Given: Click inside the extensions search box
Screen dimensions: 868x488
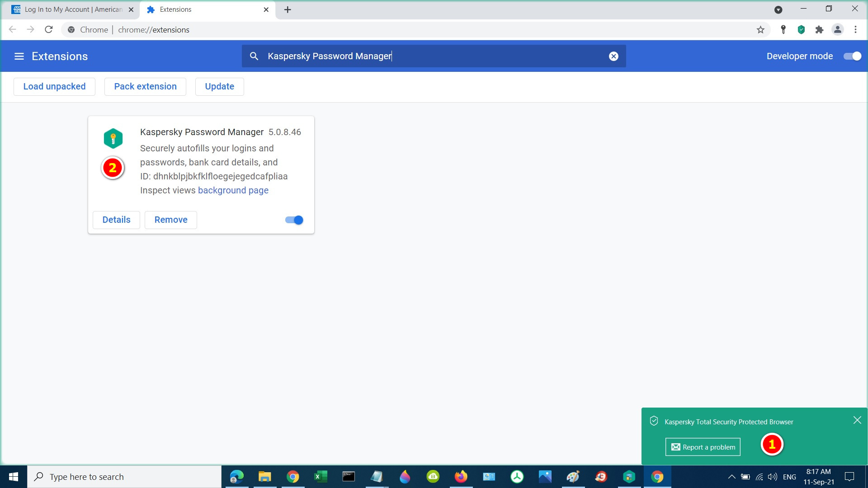Looking at the screenshot, I should click(434, 56).
